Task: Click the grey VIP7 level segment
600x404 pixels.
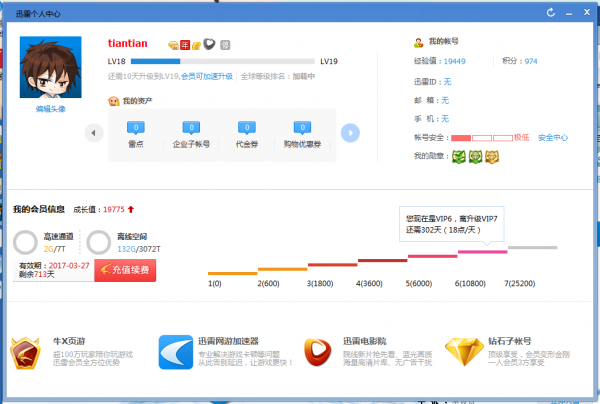Action: pyautogui.click(x=533, y=248)
